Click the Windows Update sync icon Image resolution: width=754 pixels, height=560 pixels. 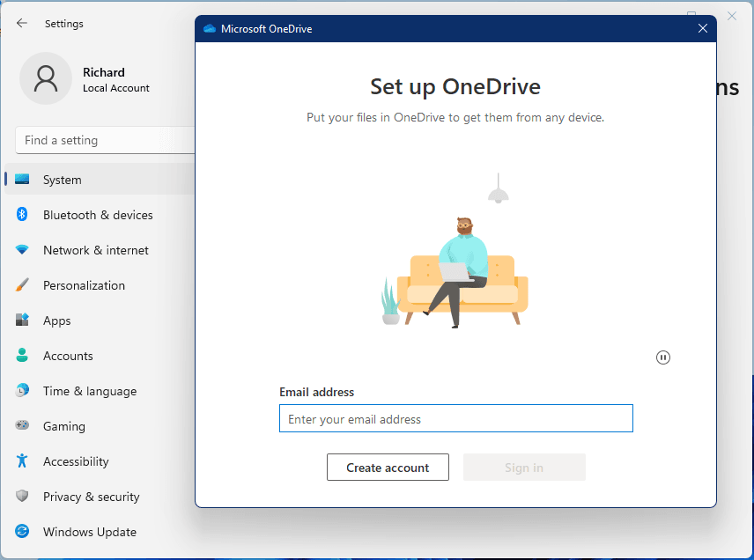pyautogui.click(x=22, y=531)
